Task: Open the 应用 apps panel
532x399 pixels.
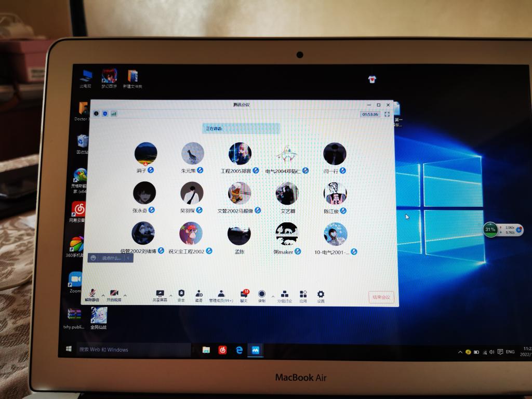Action: [303, 297]
